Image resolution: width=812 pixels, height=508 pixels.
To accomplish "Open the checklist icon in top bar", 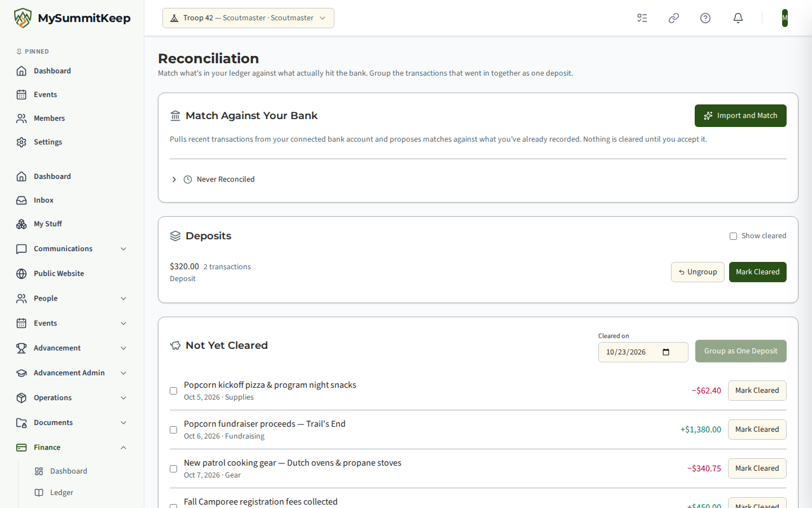I will click(642, 18).
